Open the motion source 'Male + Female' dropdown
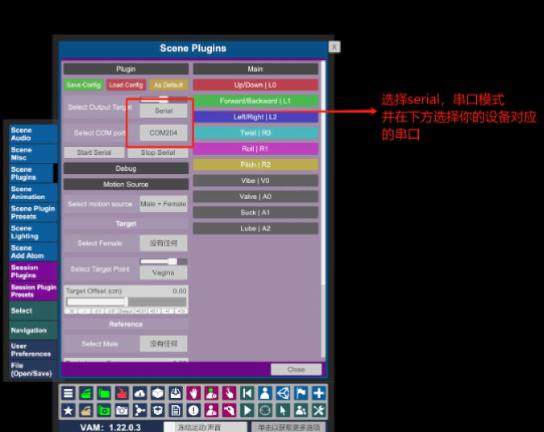Viewport: 544px width, 432px height. [x=163, y=204]
